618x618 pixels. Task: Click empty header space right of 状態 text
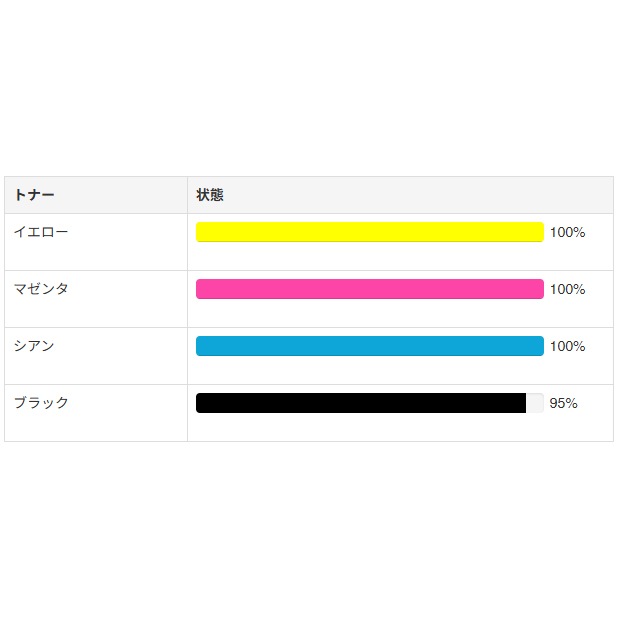[x=420, y=195]
